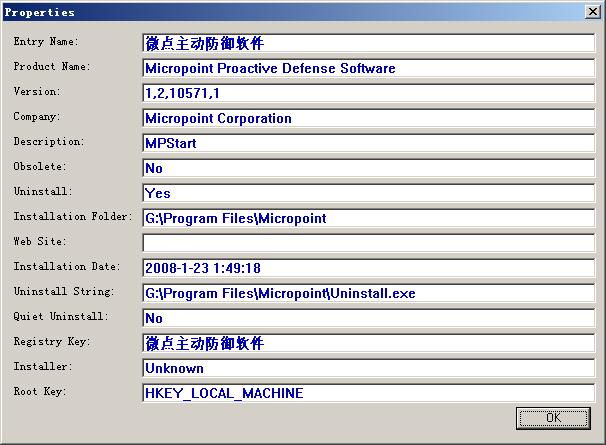Click the "Obsolete:" label

(x=40, y=167)
